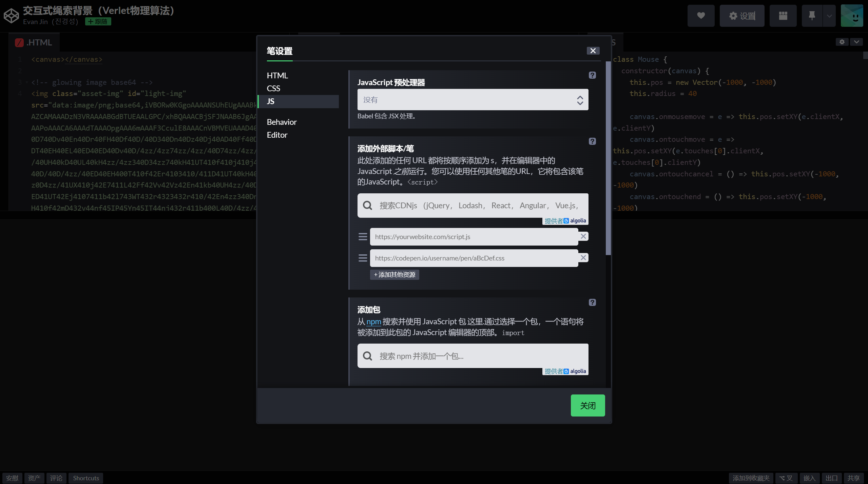This screenshot has width=868, height=484.
Task: Click the HTML editor panel tab
Action: tap(34, 42)
